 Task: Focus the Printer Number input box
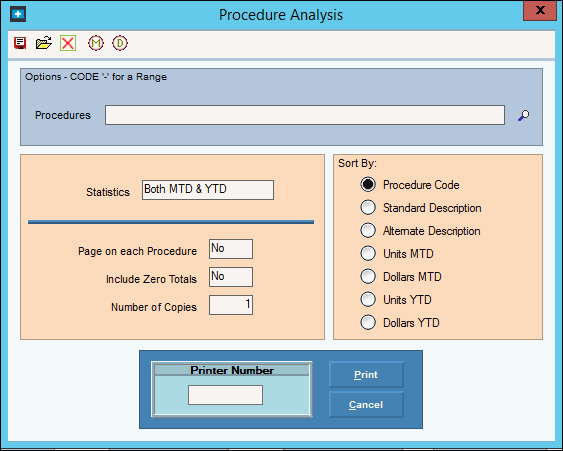point(225,395)
